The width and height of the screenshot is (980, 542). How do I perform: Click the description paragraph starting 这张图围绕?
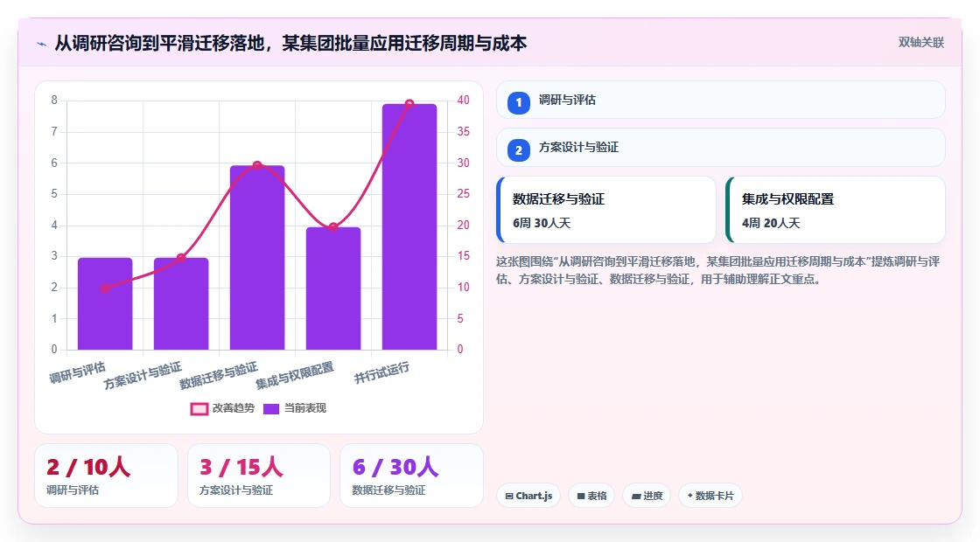coord(718,270)
